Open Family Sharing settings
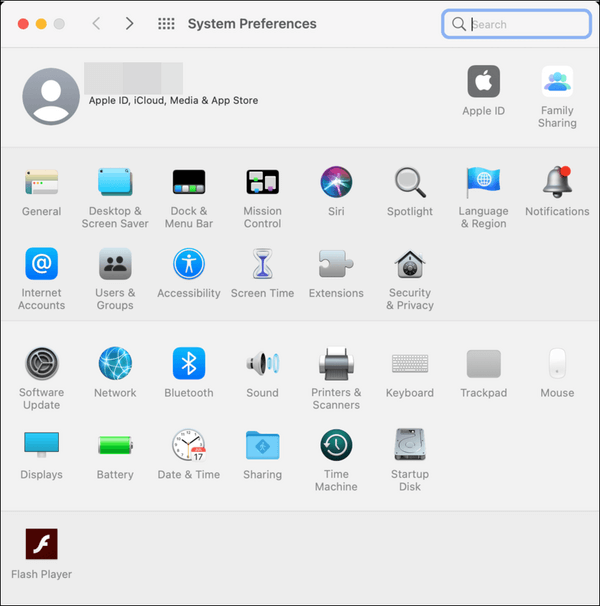 tap(557, 82)
